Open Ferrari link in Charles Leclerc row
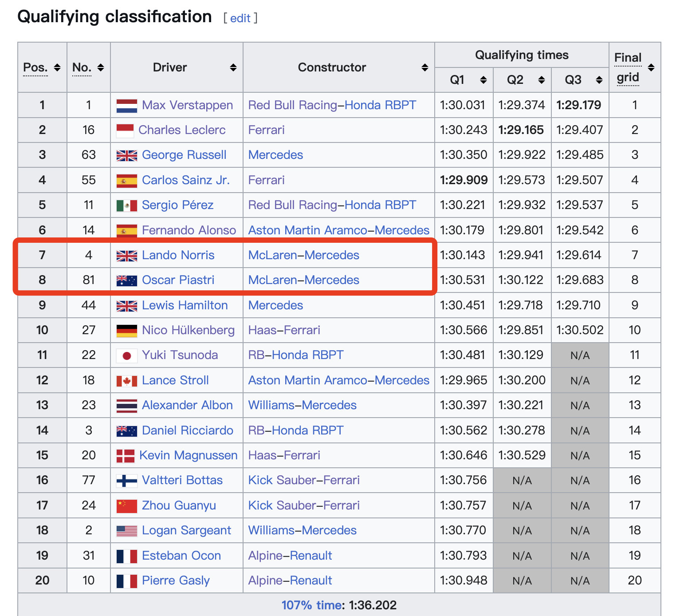This screenshot has height=616, width=676. 266,130
